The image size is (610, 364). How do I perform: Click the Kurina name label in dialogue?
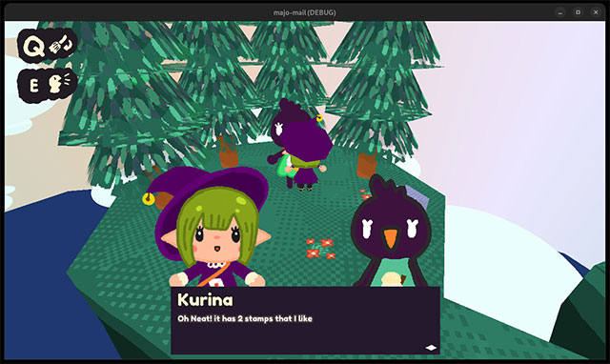click(205, 300)
